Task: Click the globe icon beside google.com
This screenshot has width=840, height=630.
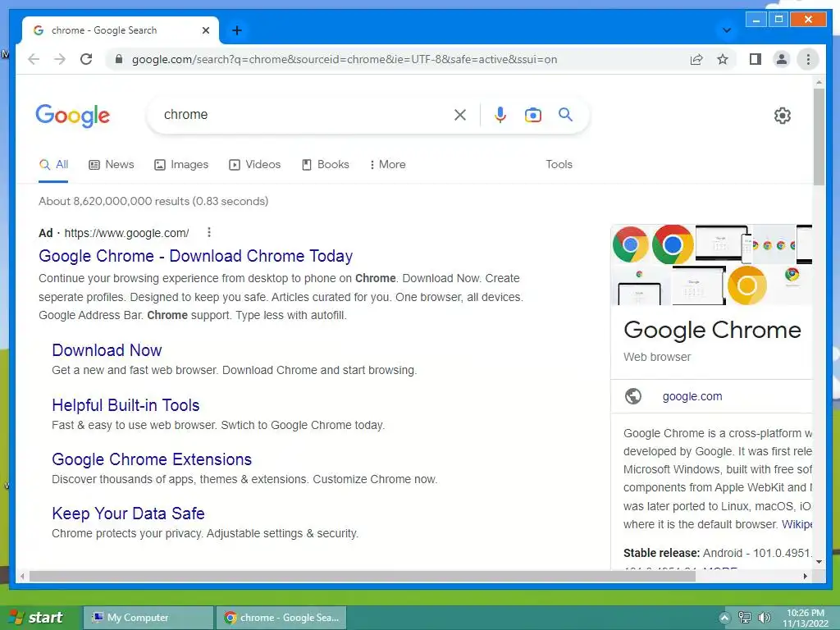Action: click(632, 396)
